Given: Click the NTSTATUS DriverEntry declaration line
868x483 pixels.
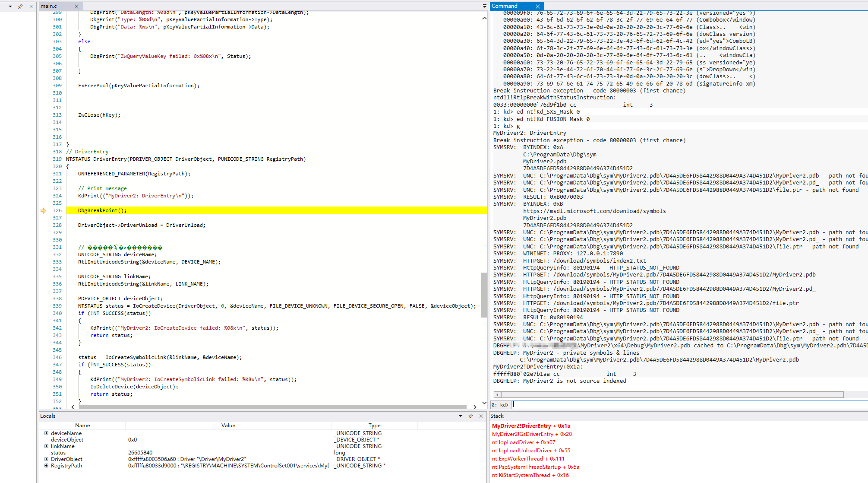Looking at the screenshot, I should pos(186,159).
